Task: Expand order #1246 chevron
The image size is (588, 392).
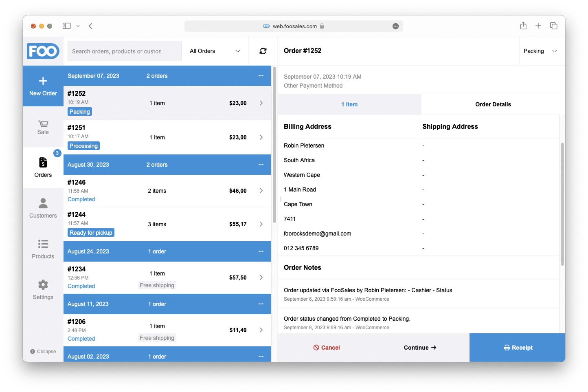Action: tap(261, 191)
